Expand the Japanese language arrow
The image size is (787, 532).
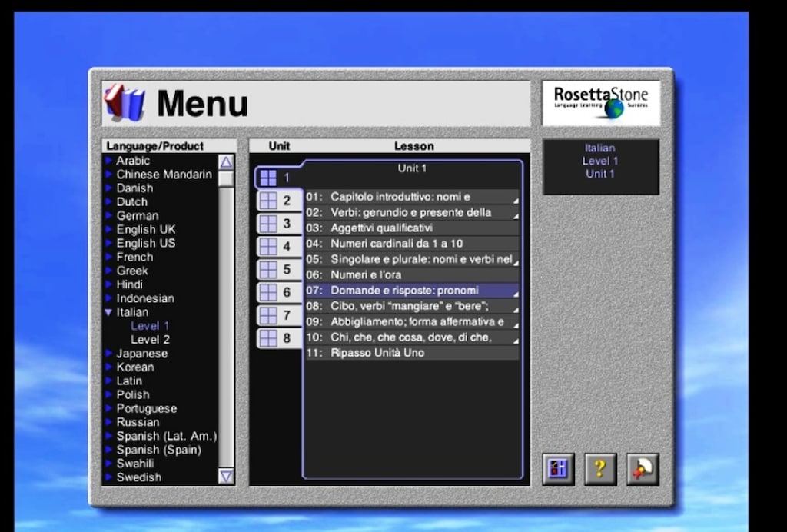[x=108, y=354]
